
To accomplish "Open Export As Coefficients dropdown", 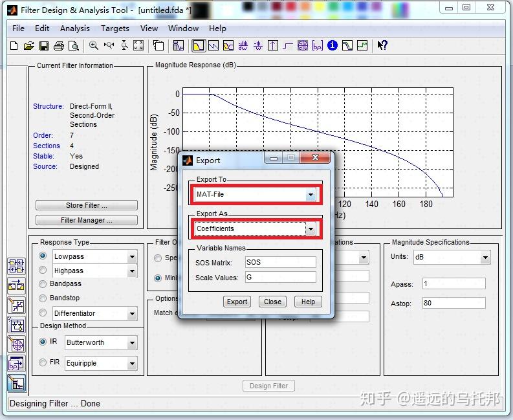I will coord(311,229).
